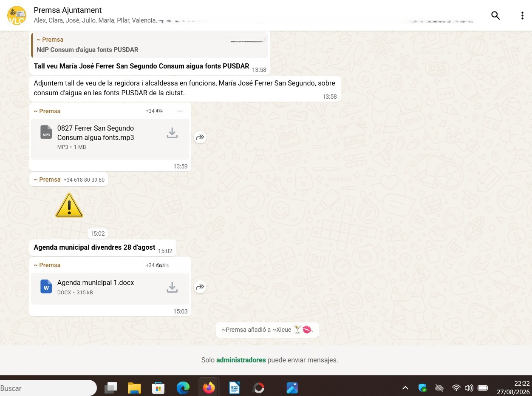Open Wi-Fi network settings tray icon
Viewport: 532px width, 396px height.
[x=456, y=388]
